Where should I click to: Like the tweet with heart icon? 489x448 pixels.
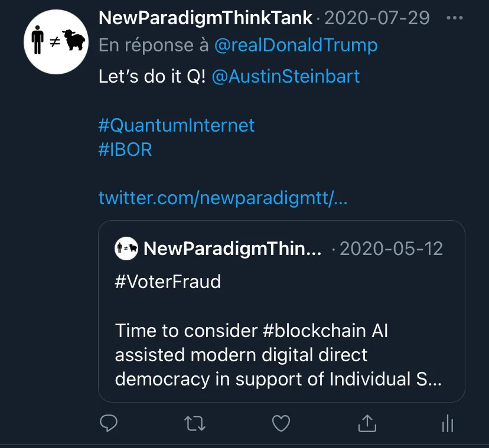pos(281,423)
